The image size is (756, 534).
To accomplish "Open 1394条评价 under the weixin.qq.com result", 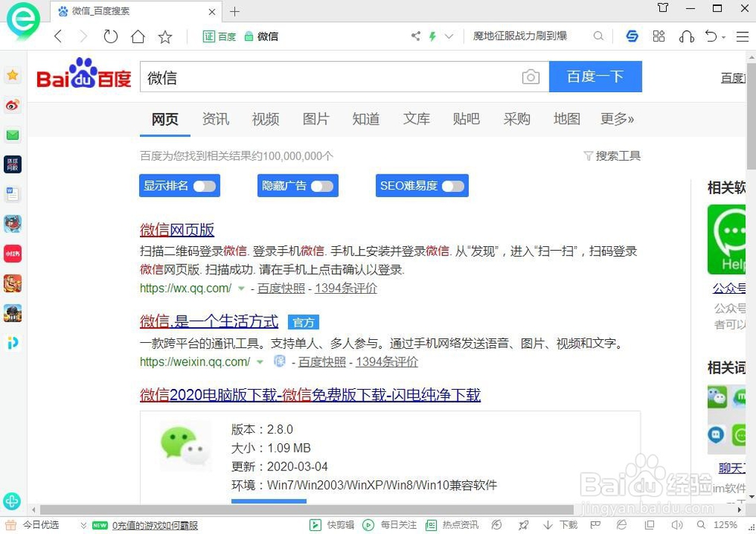I will [386, 362].
